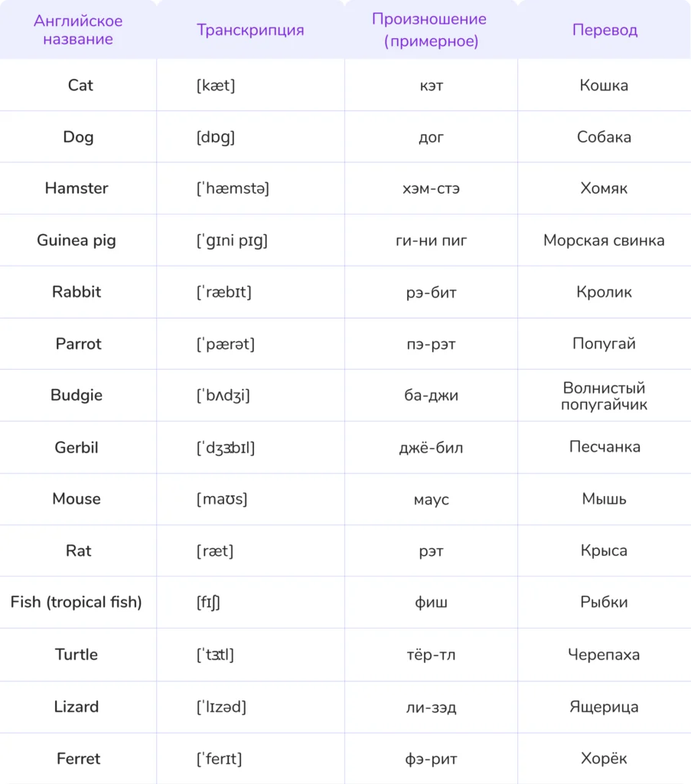
Task: Select the 'Волнистый попугайчик' translation cell
Action: (604, 396)
